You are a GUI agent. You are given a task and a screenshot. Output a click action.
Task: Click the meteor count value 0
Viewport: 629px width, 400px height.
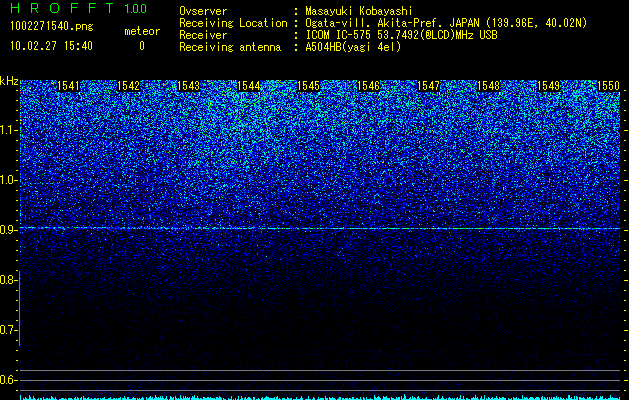(x=142, y=46)
